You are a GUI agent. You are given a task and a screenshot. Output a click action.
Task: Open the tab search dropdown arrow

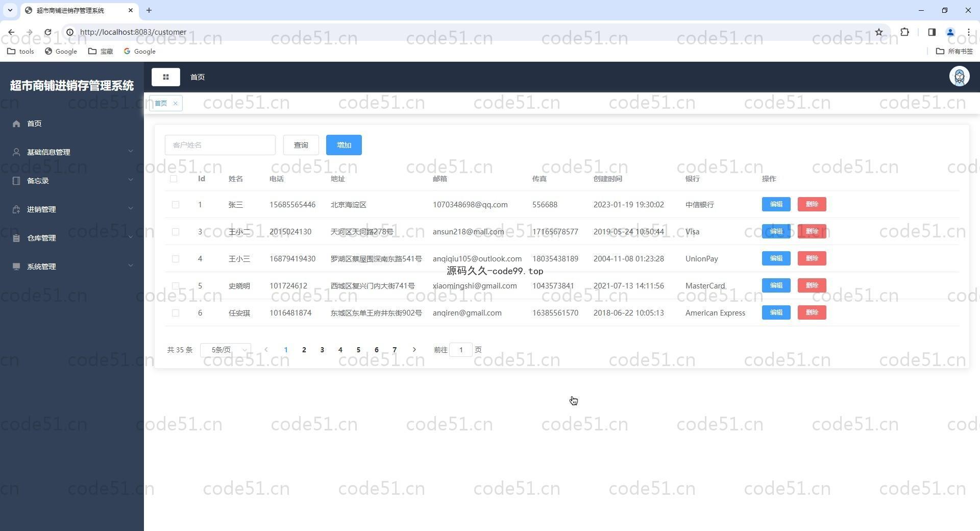[x=10, y=10]
